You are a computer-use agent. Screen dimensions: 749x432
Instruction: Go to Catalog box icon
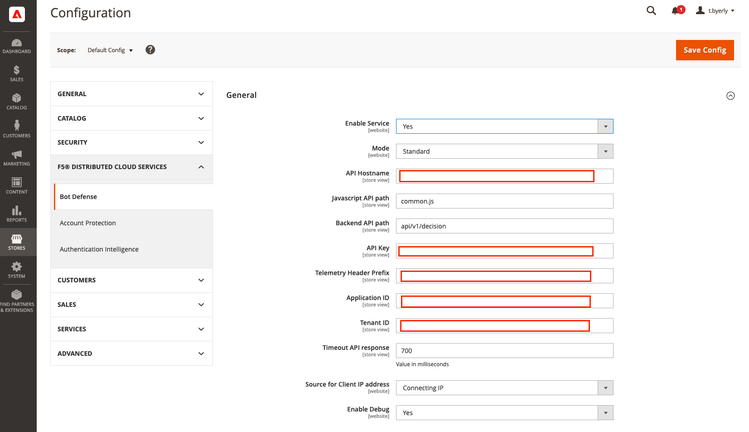17,100
